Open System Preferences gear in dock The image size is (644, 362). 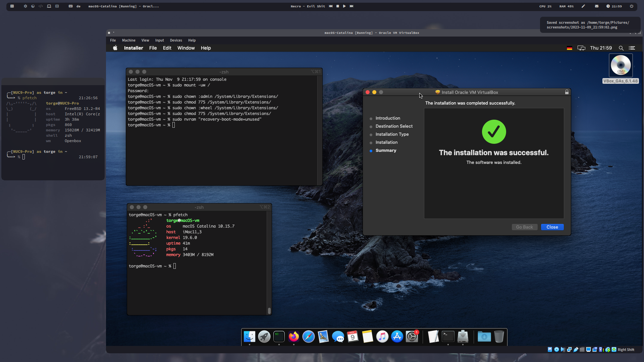tap(412, 337)
